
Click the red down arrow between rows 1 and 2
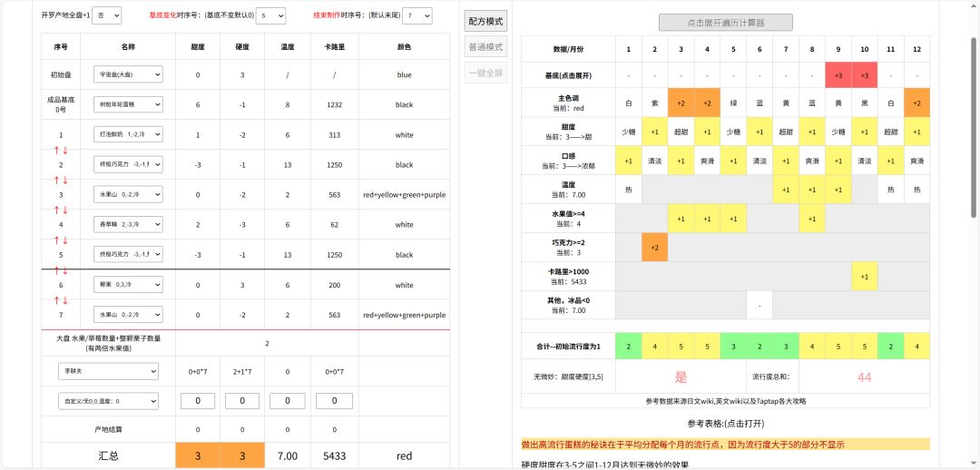pyautogui.click(x=65, y=150)
